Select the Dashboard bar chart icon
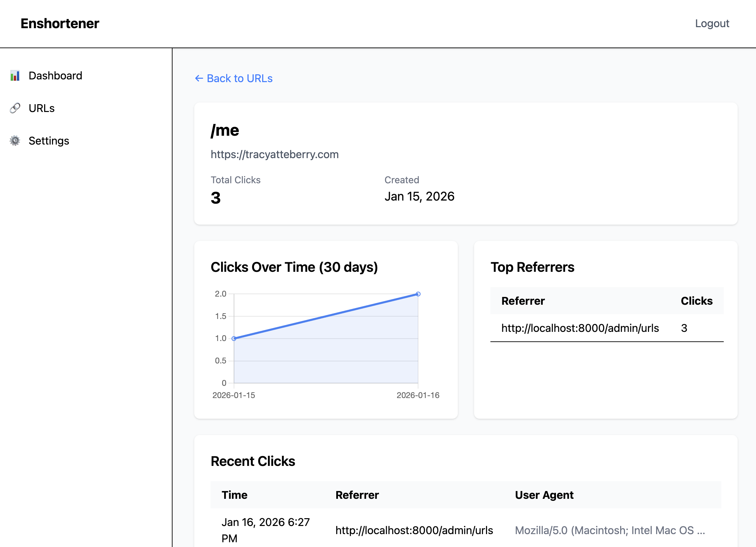 [x=15, y=76]
